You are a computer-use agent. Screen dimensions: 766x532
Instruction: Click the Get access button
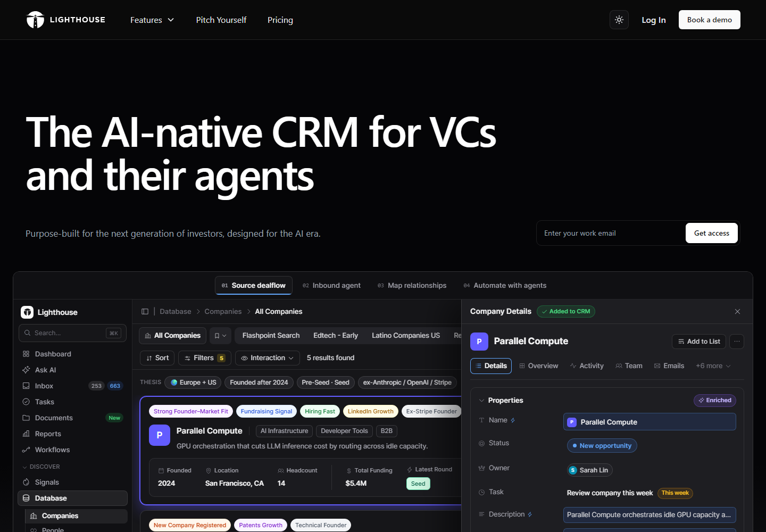[x=712, y=233]
